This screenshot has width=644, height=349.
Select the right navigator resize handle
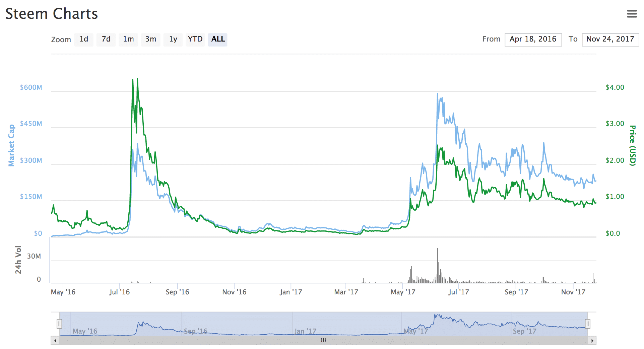[x=587, y=323]
